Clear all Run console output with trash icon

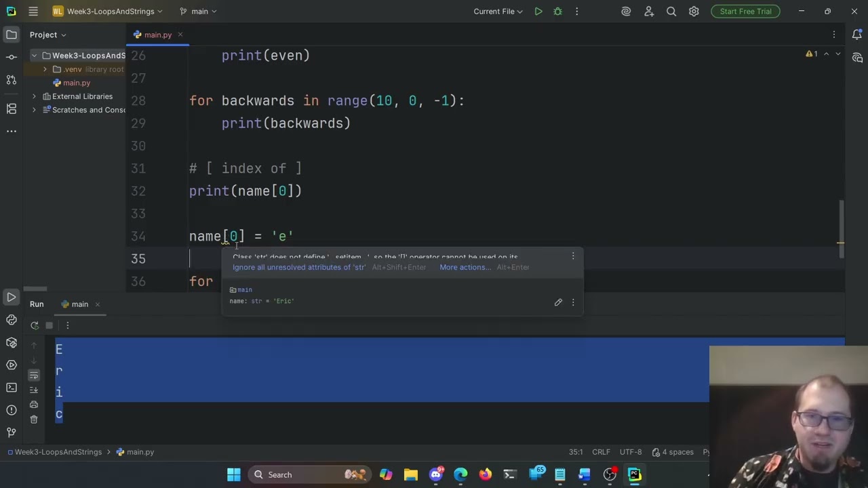[34, 420]
